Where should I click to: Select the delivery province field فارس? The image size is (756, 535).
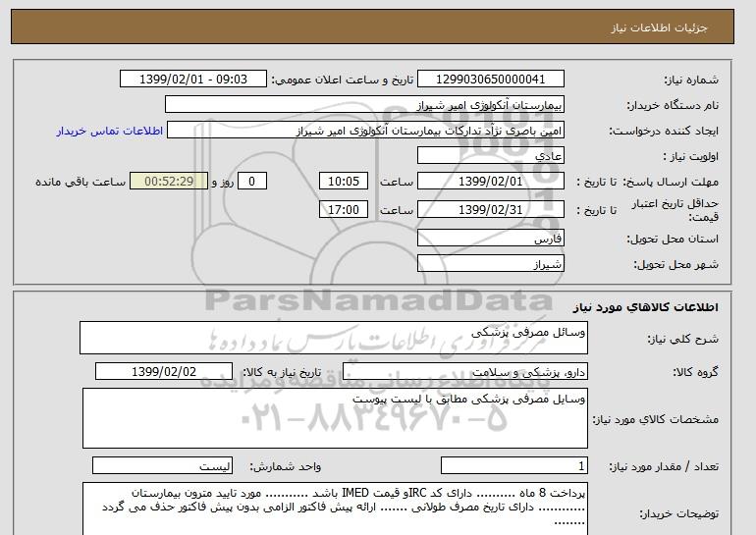pyautogui.click(x=490, y=239)
